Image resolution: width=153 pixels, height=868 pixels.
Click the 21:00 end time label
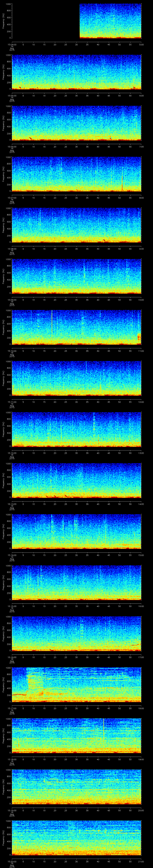[141, 861]
